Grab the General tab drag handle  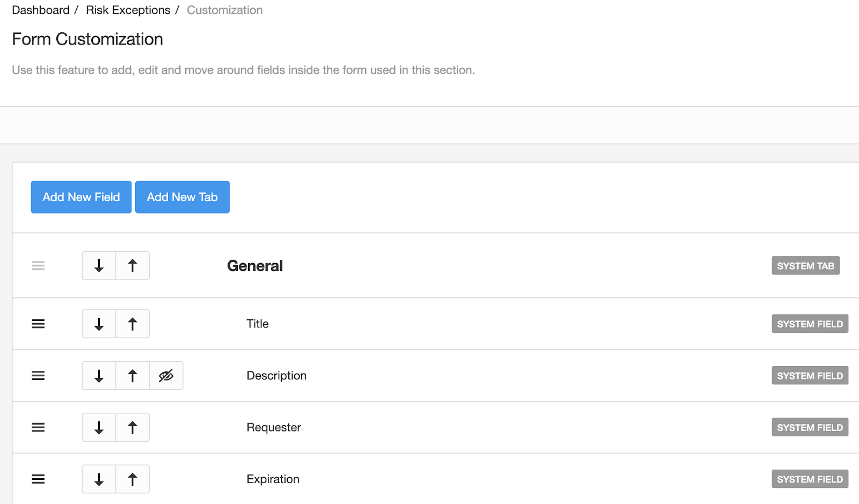click(38, 266)
